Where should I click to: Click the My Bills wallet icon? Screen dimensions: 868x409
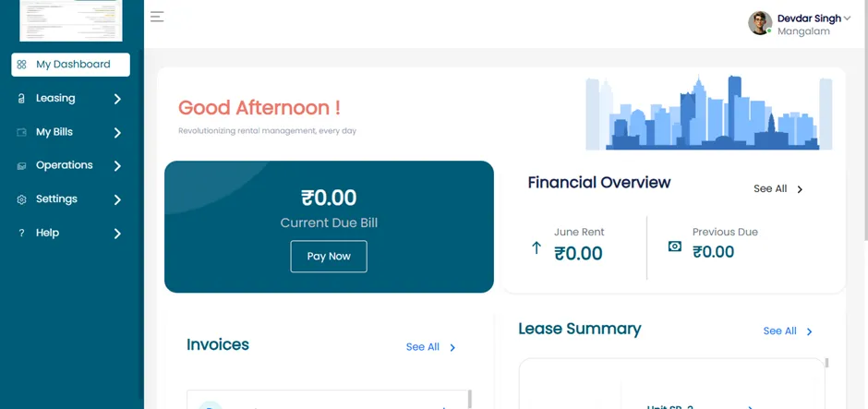pyautogui.click(x=21, y=132)
